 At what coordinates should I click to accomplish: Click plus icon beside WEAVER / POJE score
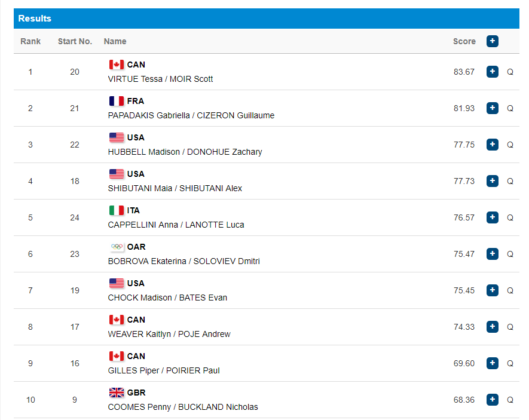pyautogui.click(x=492, y=327)
